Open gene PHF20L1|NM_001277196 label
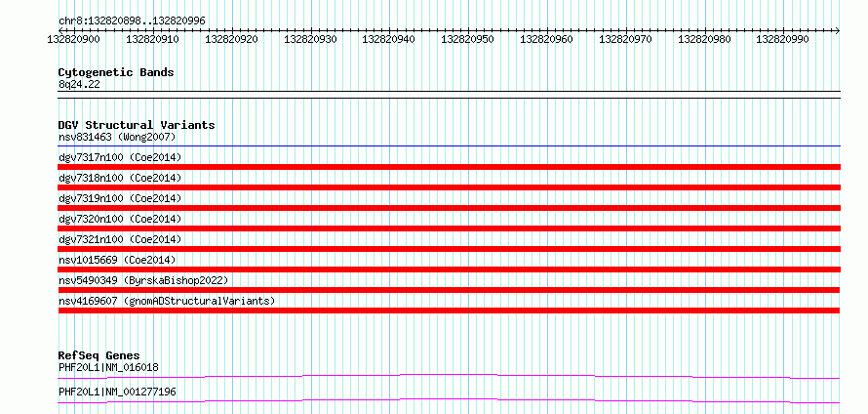 click(117, 392)
